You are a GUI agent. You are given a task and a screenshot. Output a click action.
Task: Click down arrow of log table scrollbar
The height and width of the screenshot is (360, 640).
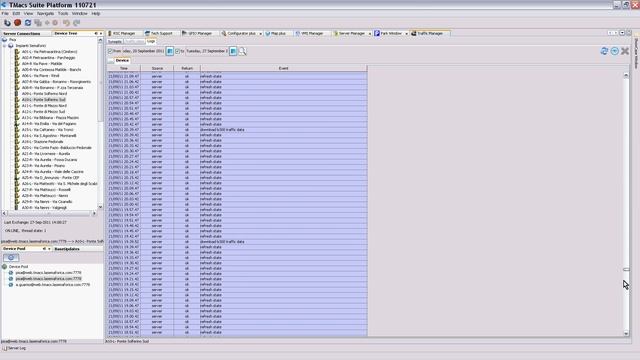pos(627,333)
